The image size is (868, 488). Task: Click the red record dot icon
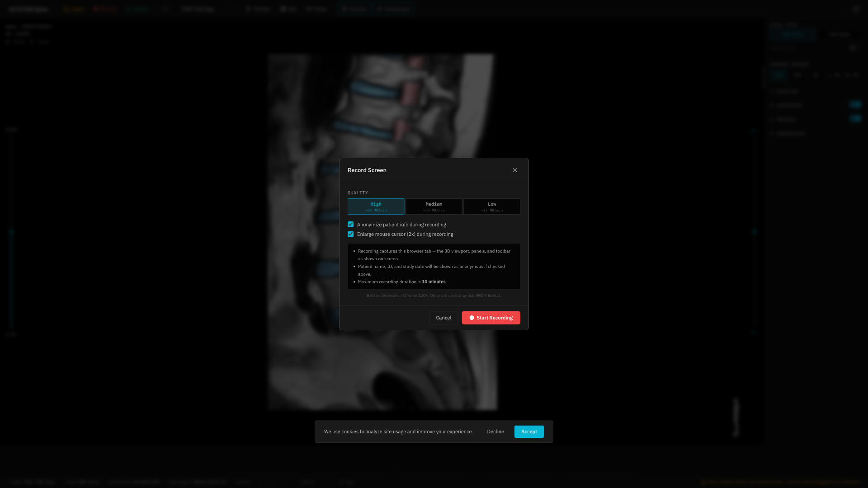(x=472, y=318)
